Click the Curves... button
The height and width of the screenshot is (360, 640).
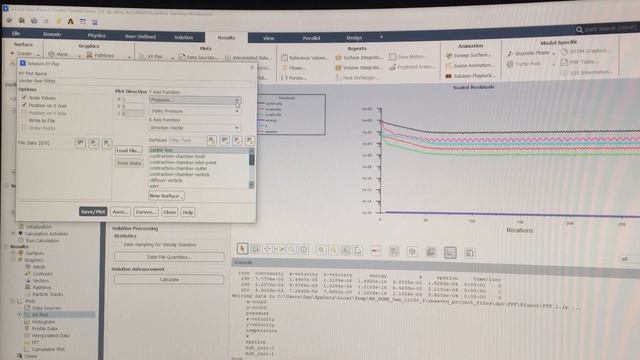pos(145,212)
